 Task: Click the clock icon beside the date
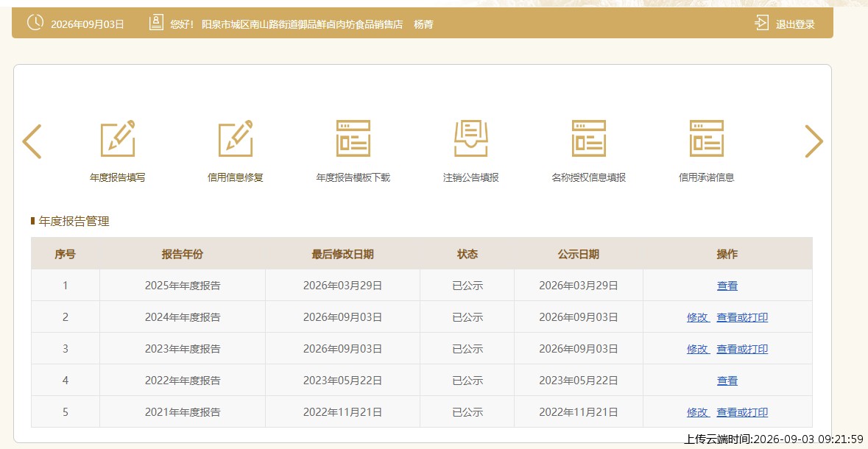tap(35, 23)
